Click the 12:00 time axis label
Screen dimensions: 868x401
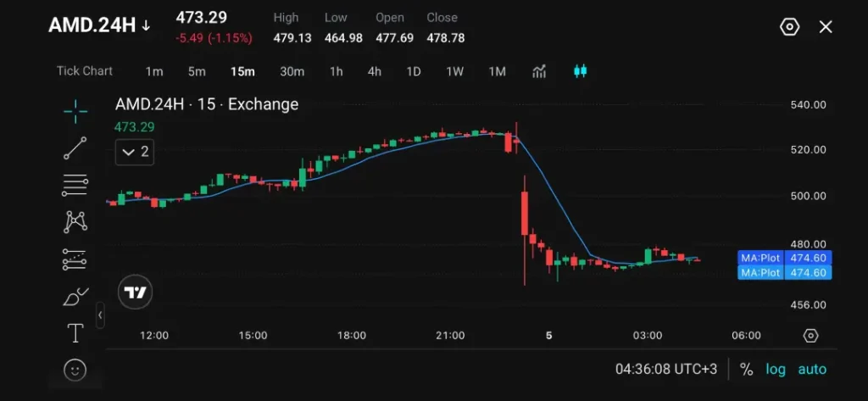click(154, 336)
